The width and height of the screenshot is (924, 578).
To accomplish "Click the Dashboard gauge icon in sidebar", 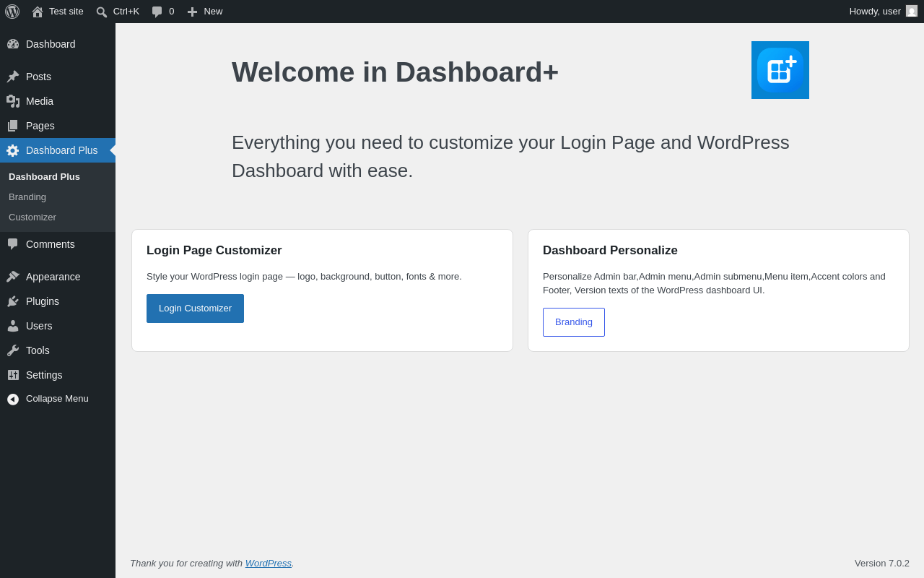I will pos(13,44).
